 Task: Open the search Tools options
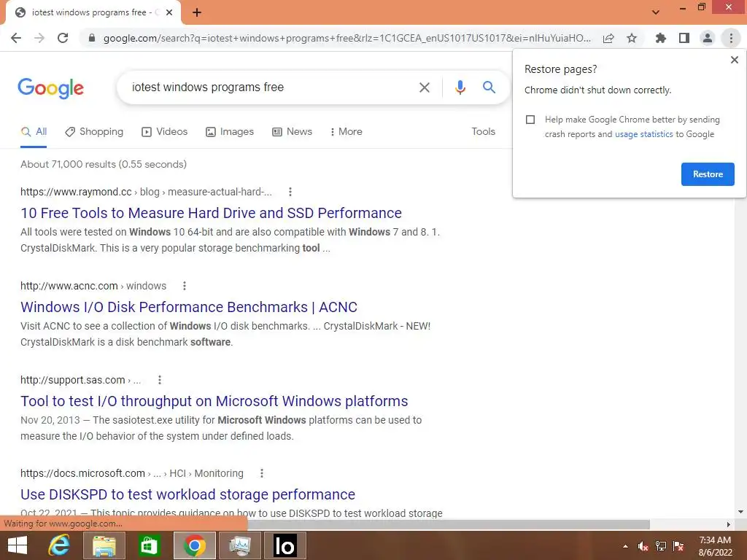483,132
